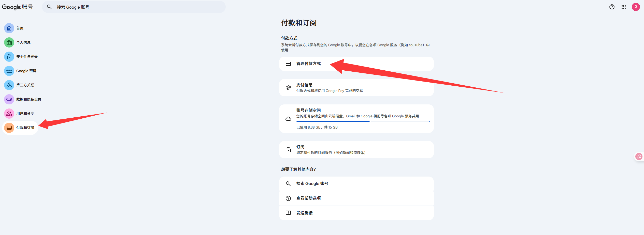The height and width of the screenshot is (235, 644).
Task: Click the 个人信息 ID card icon
Action: pos(9,42)
